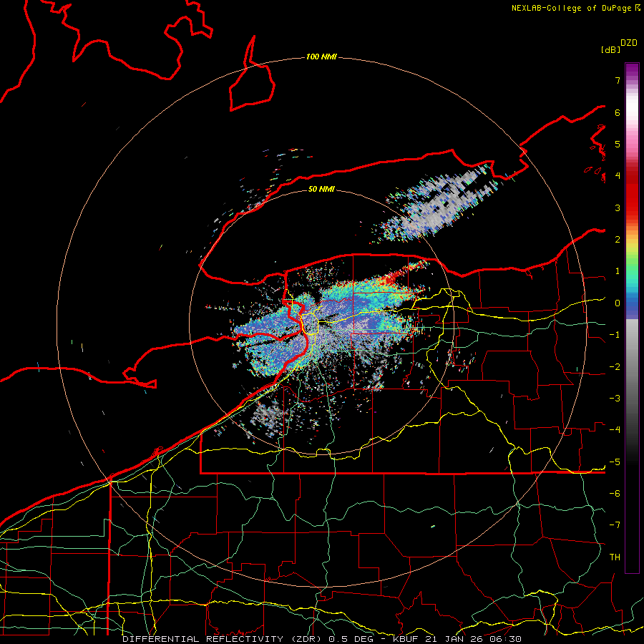Click the KBUF station identifier
Image resolution: width=644 pixels, height=644 pixels.
406,639
